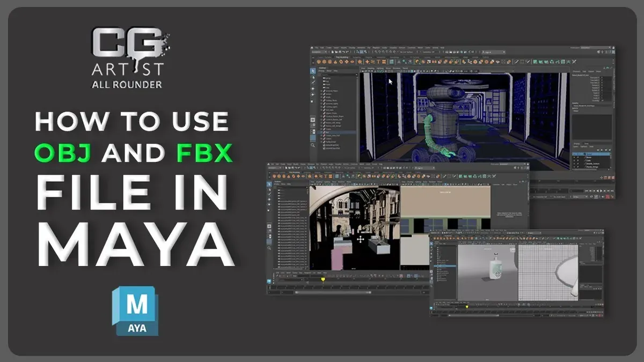This screenshot has width=644, height=362.
Task: Select the arrow Select tool in museum window
Action: tap(269, 184)
